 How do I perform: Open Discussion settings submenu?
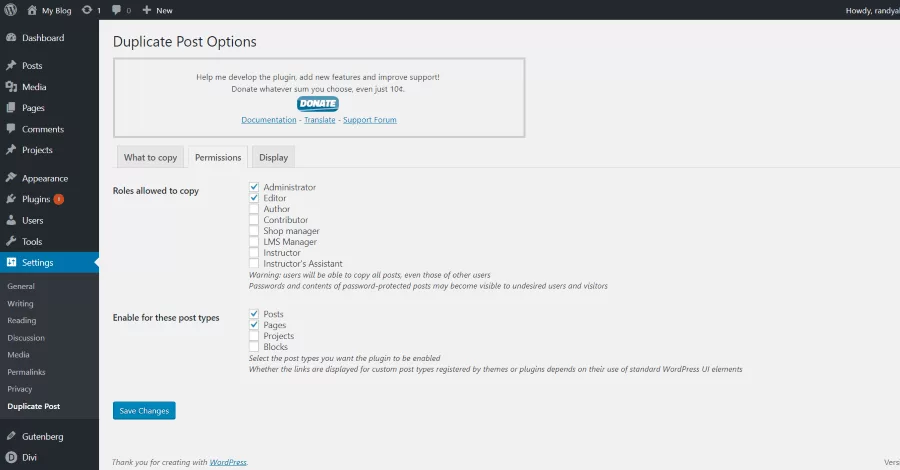26,337
